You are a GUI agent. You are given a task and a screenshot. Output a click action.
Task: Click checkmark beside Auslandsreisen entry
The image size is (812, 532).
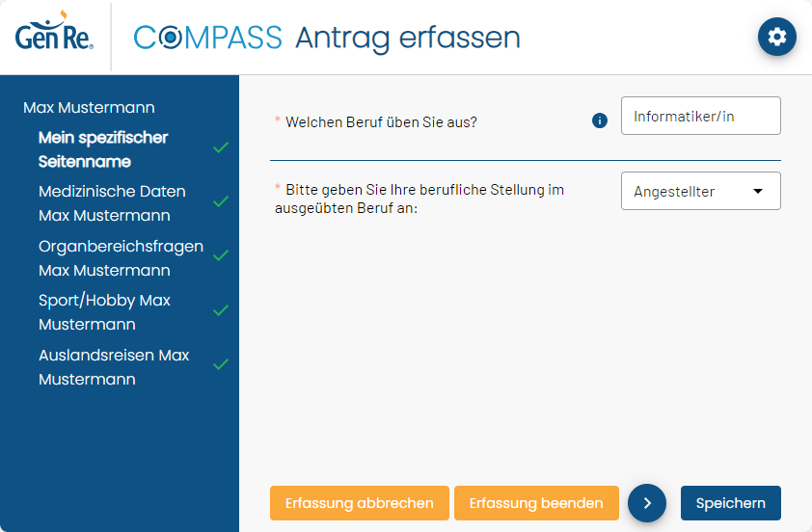point(221,364)
